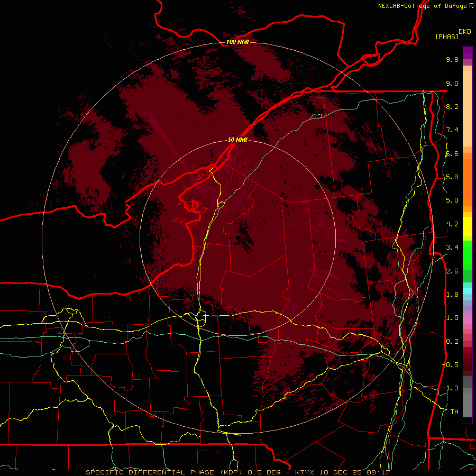Click the 0.2 value on the color scale
Viewport: 476px width, 476px height.
coord(452,342)
